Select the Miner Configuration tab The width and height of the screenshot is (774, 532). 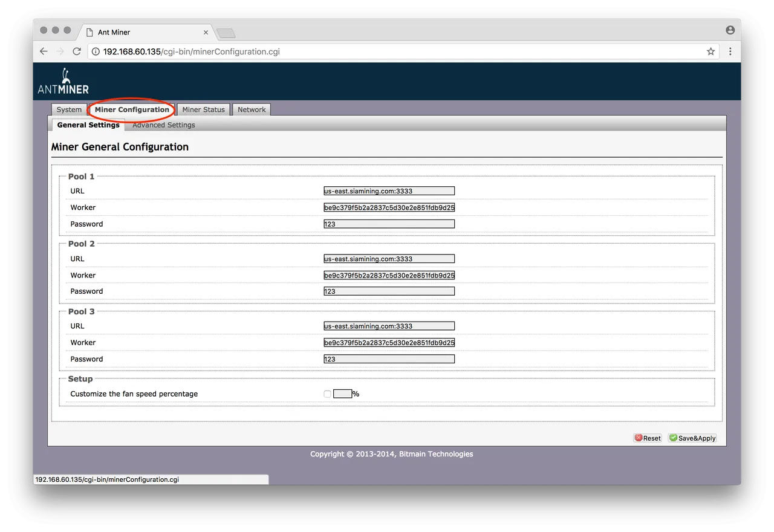(132, 109)
